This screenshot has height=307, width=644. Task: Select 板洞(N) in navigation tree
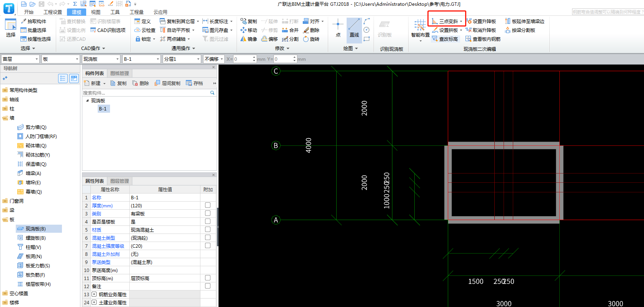coord(30,256)
